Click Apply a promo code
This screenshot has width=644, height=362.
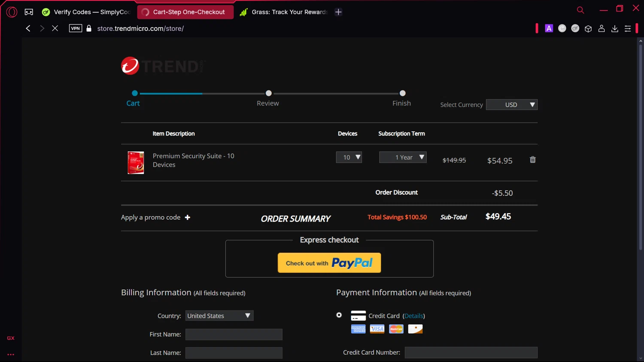coord(151,217)
